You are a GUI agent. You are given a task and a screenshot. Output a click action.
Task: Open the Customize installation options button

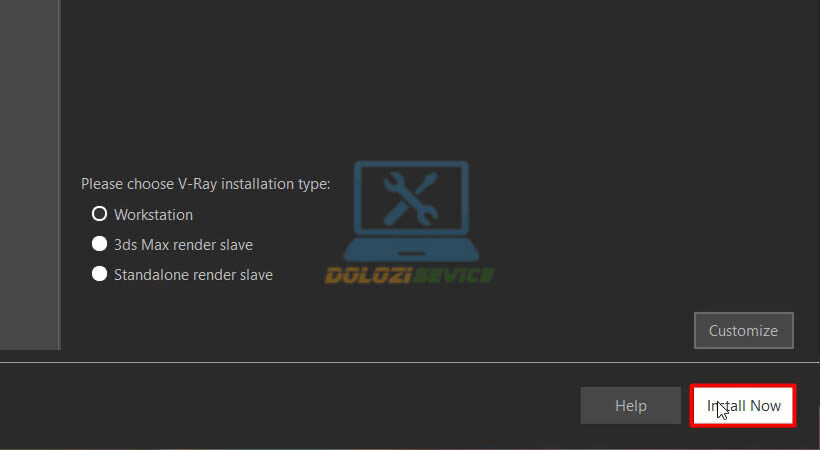coord(744,331)
